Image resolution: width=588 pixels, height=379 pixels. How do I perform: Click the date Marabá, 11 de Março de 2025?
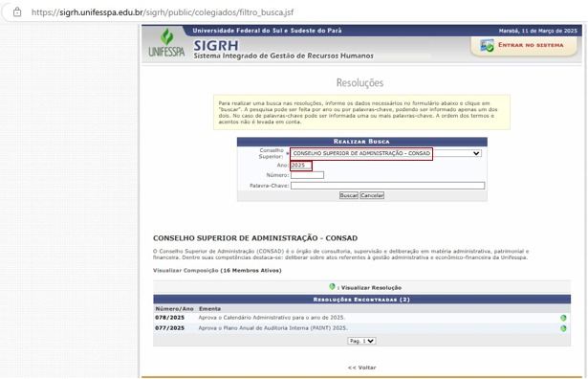[x=537, y=31]
